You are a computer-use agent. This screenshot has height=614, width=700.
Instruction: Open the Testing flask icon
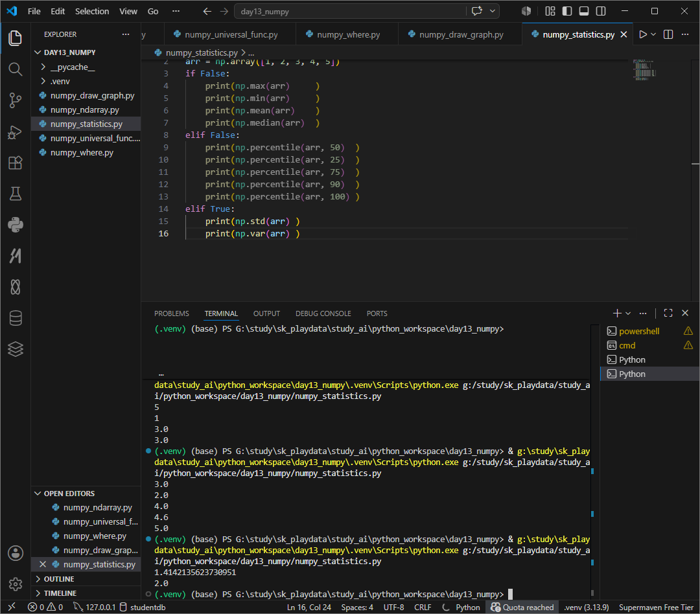15,194
